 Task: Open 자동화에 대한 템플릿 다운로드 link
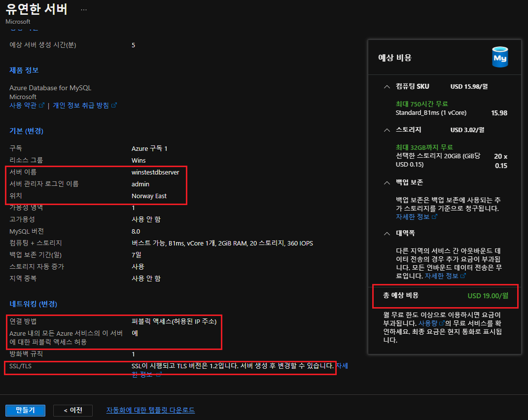(150, 410)
